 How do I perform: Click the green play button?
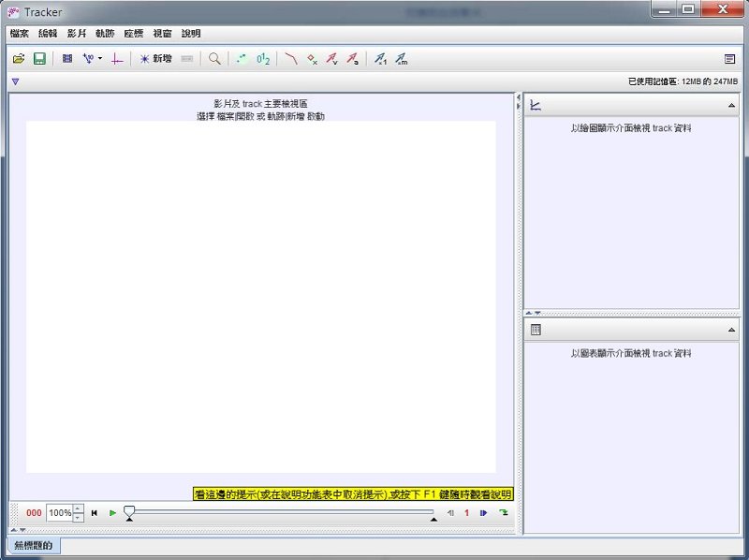pyautogui.click(x=112, y=512)
